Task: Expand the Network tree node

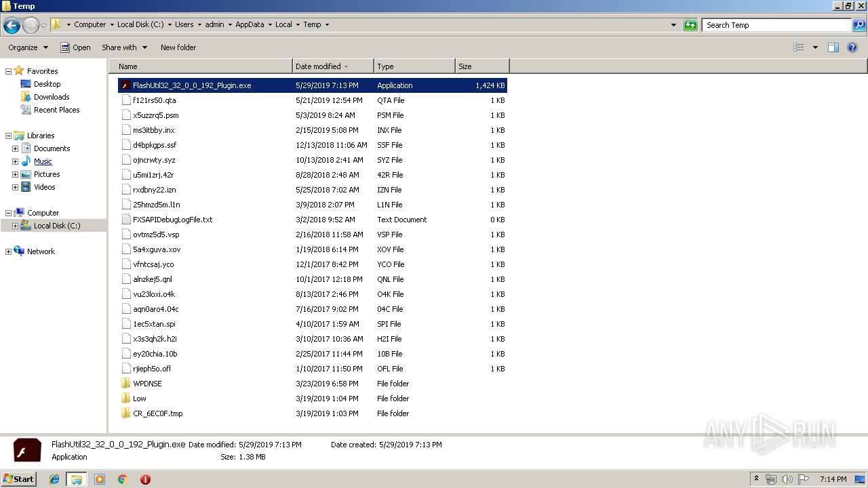Action: [8, 251]
